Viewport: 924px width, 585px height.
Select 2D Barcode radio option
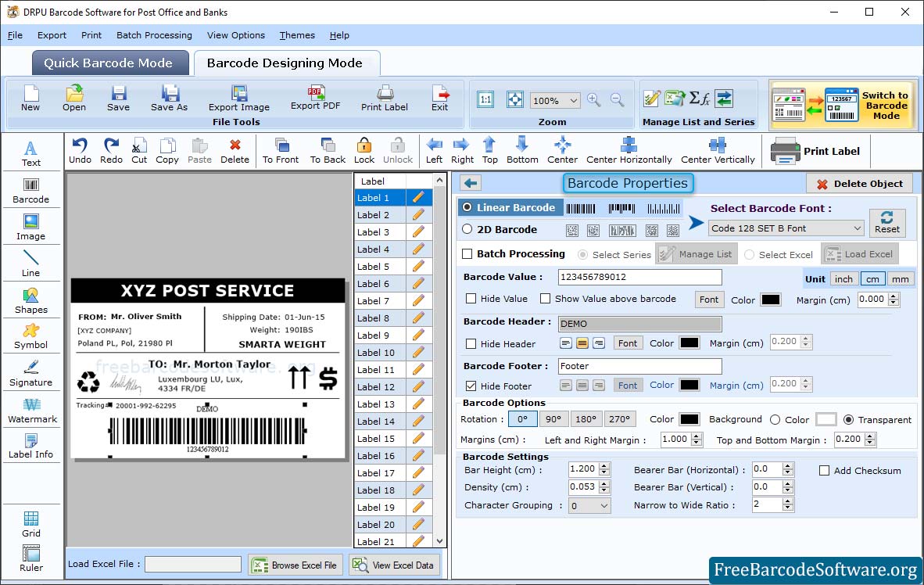point(467,229)
